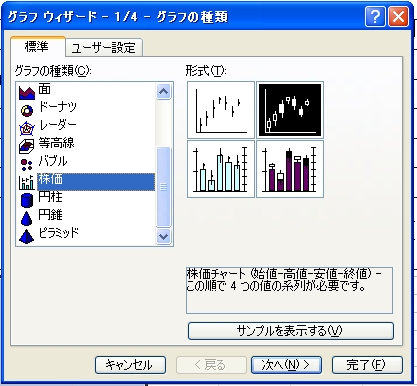Select 等高線 in the chart type list
Viewport: 417px width, 386px height.
tap(56, 143)
